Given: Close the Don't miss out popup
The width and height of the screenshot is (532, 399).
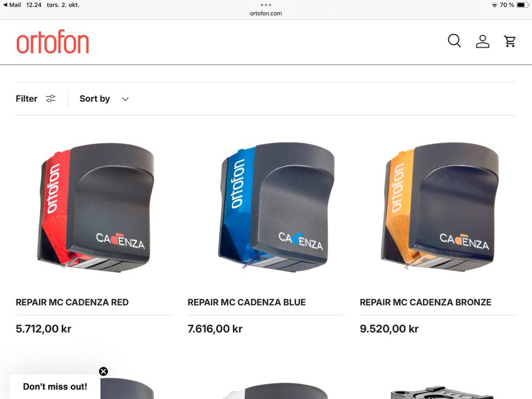Looking at the screenshot, I should [104, 371].
